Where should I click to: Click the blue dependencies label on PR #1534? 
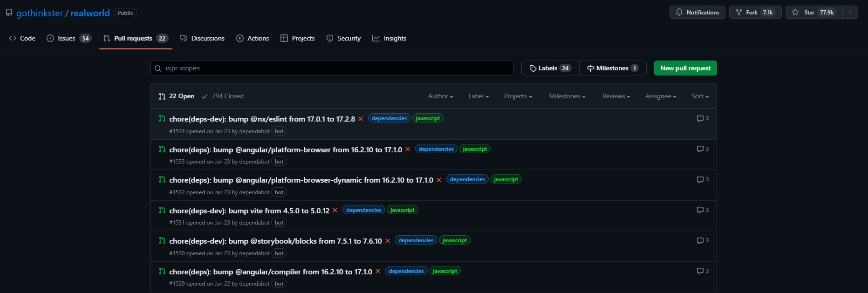point(389,118)
